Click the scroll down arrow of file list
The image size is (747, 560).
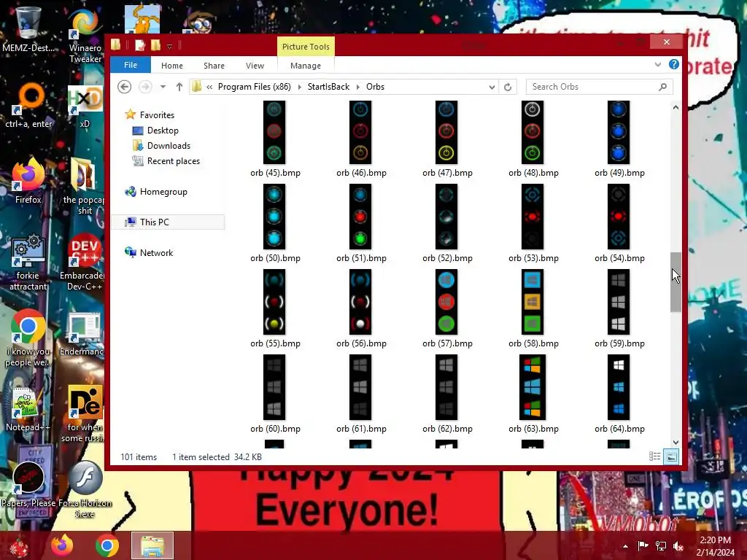676,443
